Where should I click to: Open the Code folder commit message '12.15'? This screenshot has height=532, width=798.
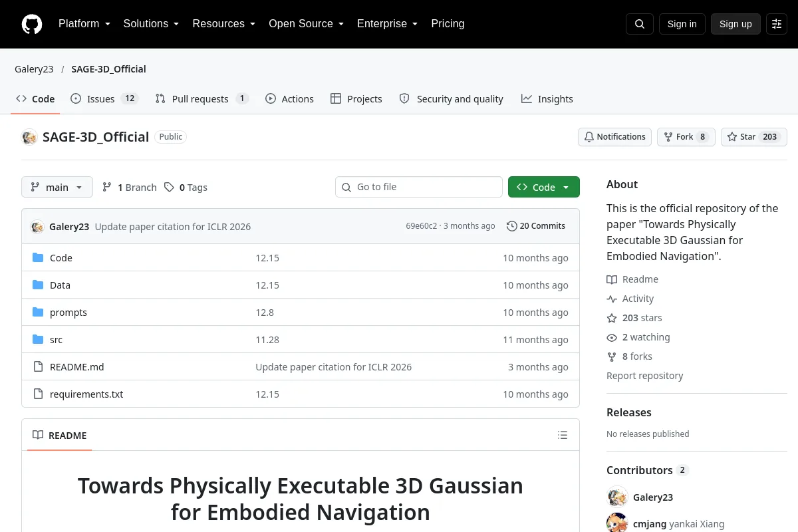pyautogui.click(x=267, y=258)
